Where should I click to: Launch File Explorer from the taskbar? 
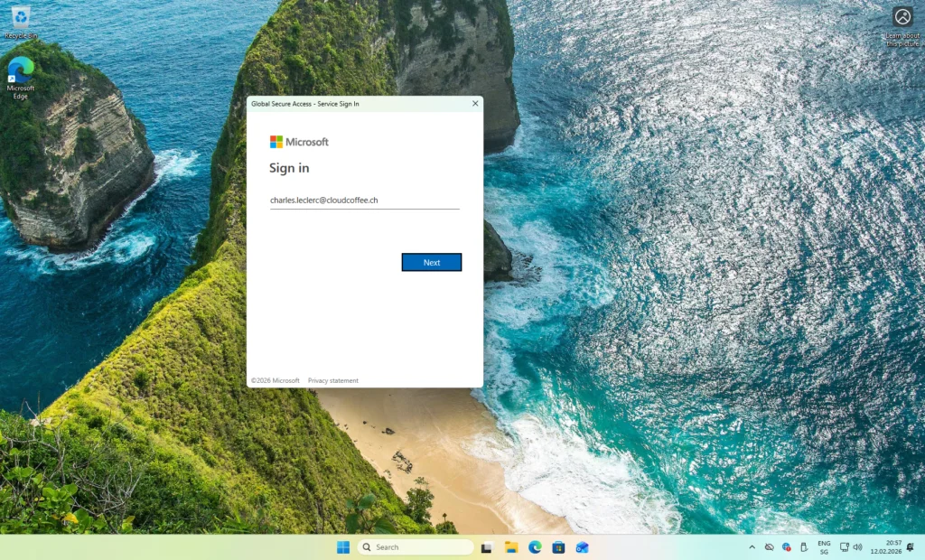click(510, 547)
